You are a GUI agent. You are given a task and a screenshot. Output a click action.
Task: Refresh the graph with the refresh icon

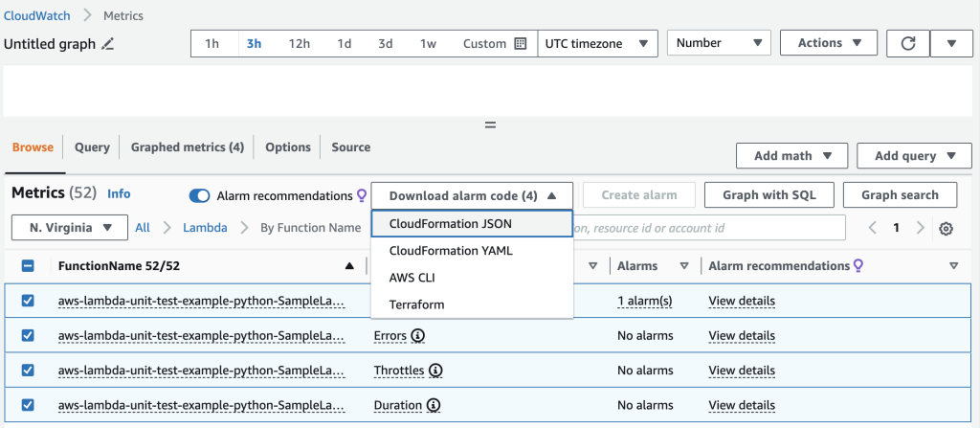908,43
